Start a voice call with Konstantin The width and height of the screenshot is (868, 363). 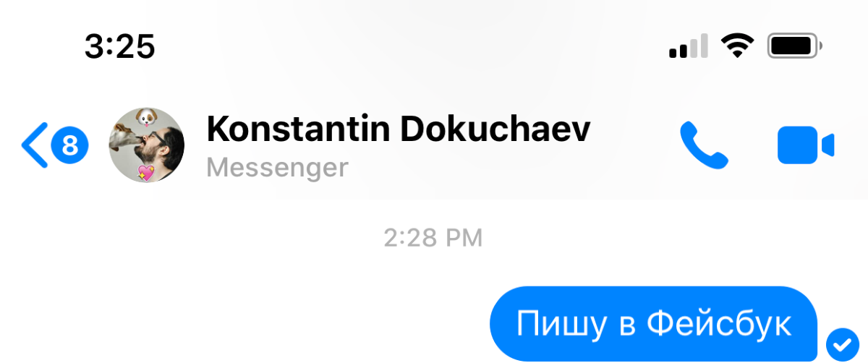tap(704, 145)
